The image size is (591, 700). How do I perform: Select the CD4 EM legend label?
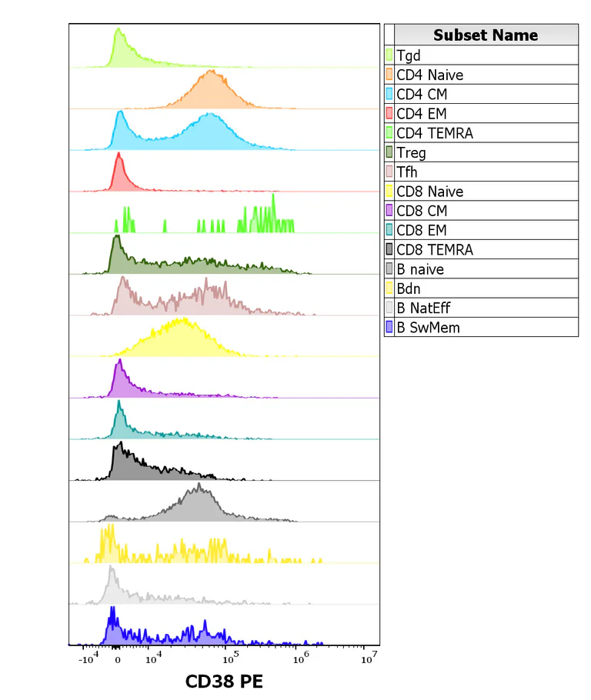[x=421, y=113]
